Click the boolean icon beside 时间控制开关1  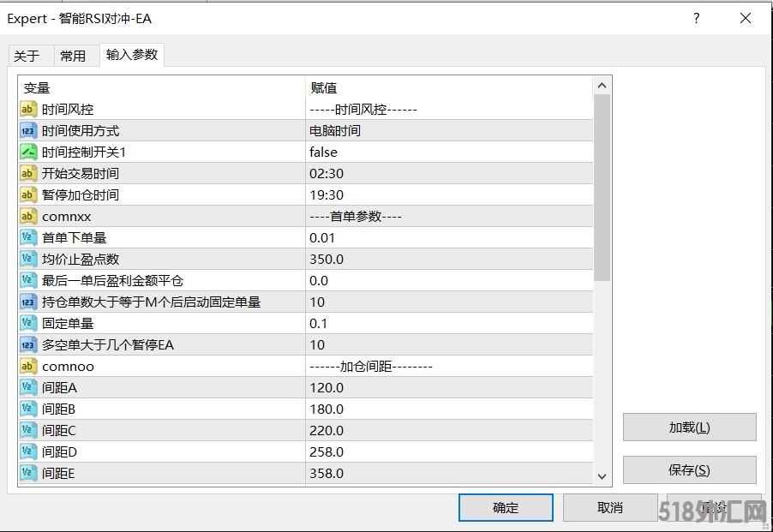(x=28, y=152)
